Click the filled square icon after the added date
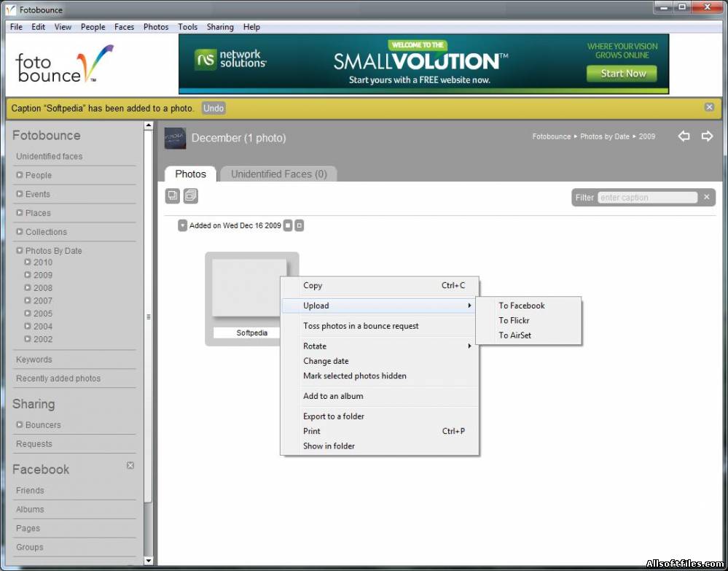Screen dimensions: 728x571 (288, 226)
